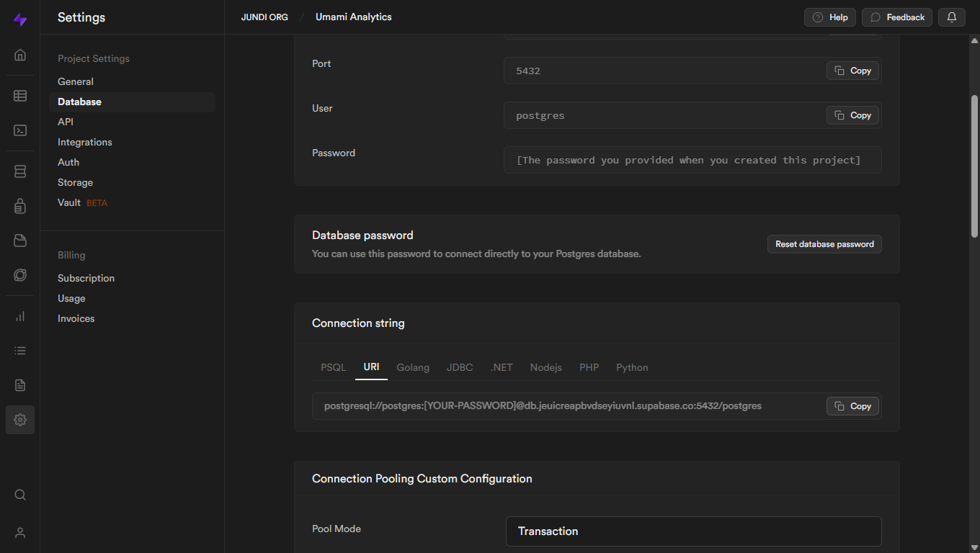Screen dimensions: 980x553
Task: Switch to the JDBC tab
Action: point(460,367)
